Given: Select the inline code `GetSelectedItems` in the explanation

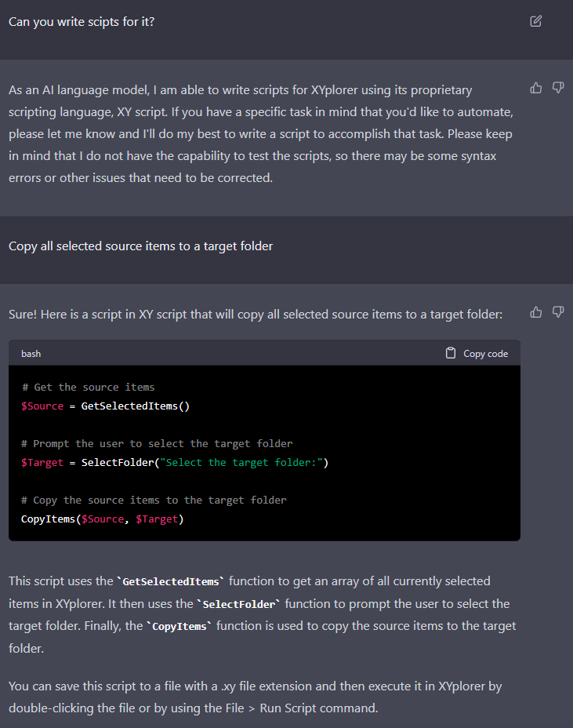Looking at the screenshot, I should tap(169, 581).
